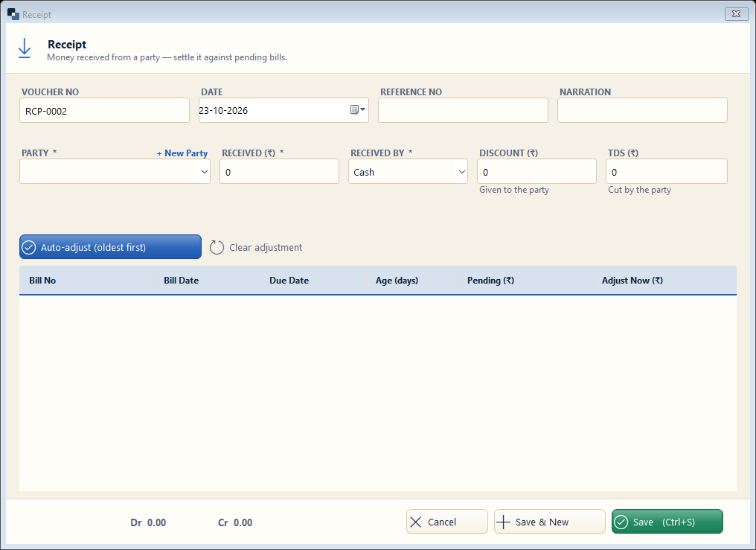Click the app icon in the title bar
Image resolution: width=756 pixels, height=550 pixels.
pos(13,14)
